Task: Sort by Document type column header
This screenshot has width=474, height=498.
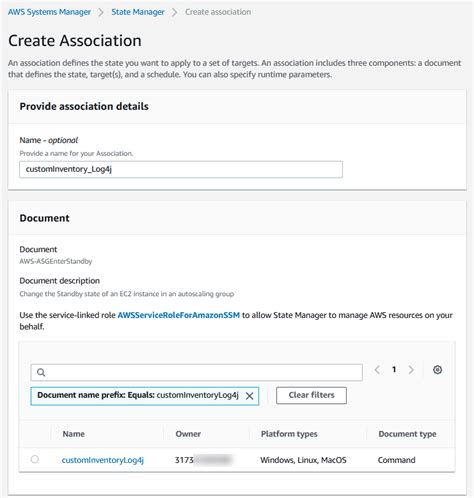Action: pyautogui.click(x=407, y=434)
